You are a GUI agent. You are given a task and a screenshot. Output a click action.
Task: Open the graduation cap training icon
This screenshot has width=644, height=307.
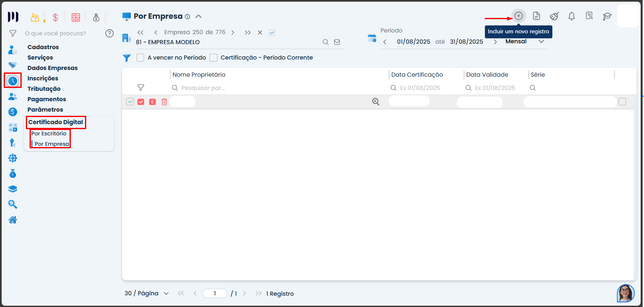click(x=607, y=16)
